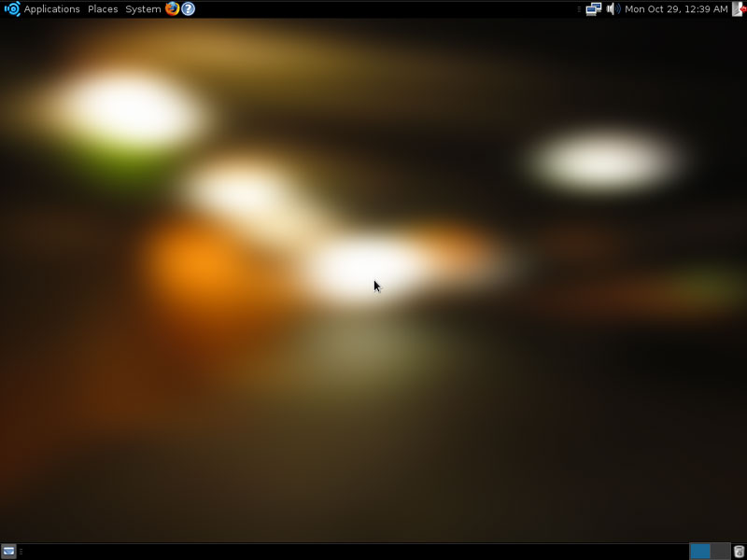This screenshot has height=560, width=747.
Task: Click the Show Desktop button
Action: tap(8, 552)
